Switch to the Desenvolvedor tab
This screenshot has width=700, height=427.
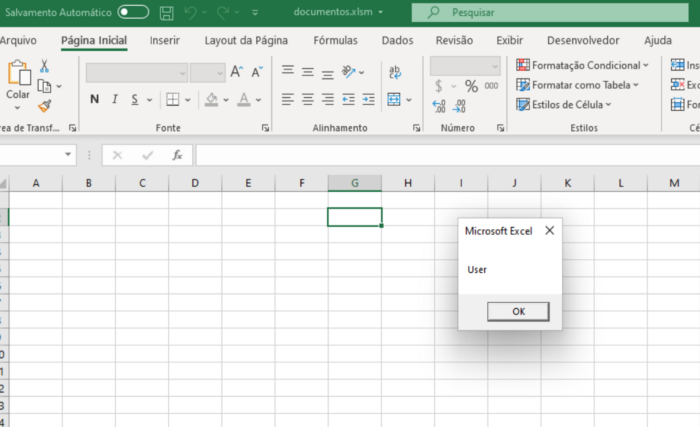583,40
